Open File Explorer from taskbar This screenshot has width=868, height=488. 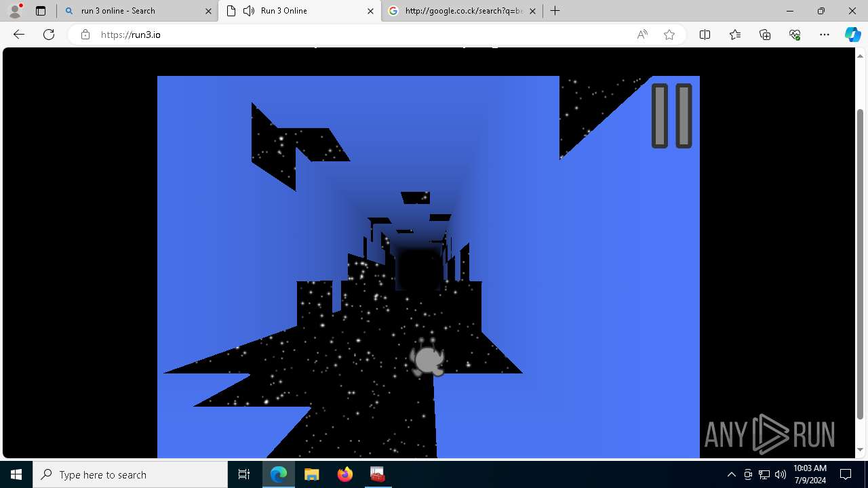coord(311,474)
